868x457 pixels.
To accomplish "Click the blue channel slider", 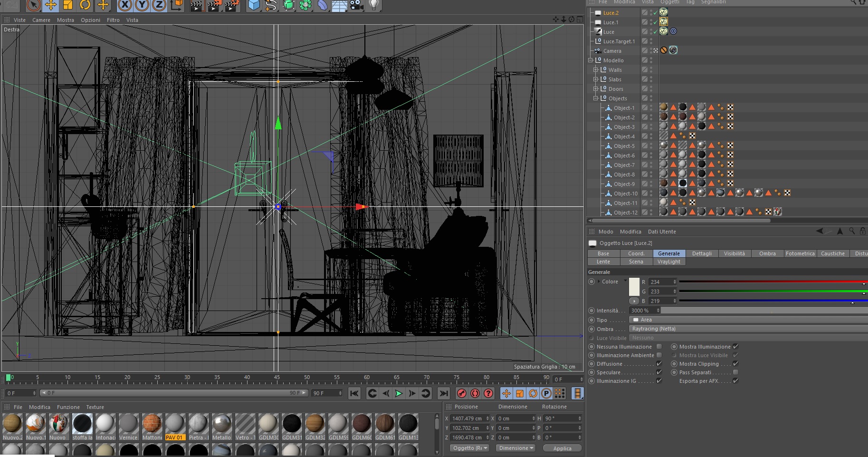I will tap(773, 301).
